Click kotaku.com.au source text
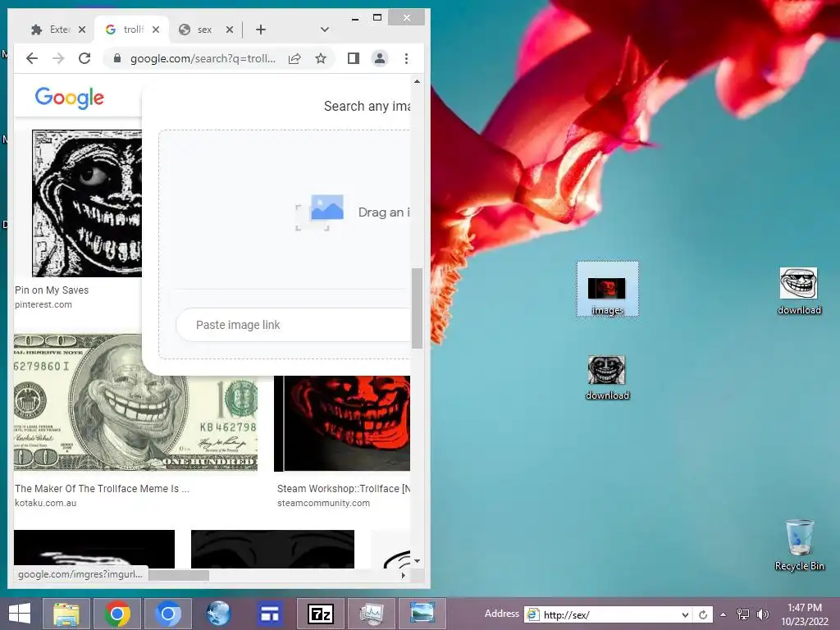The image size is (840, 630). coord(46,503)
